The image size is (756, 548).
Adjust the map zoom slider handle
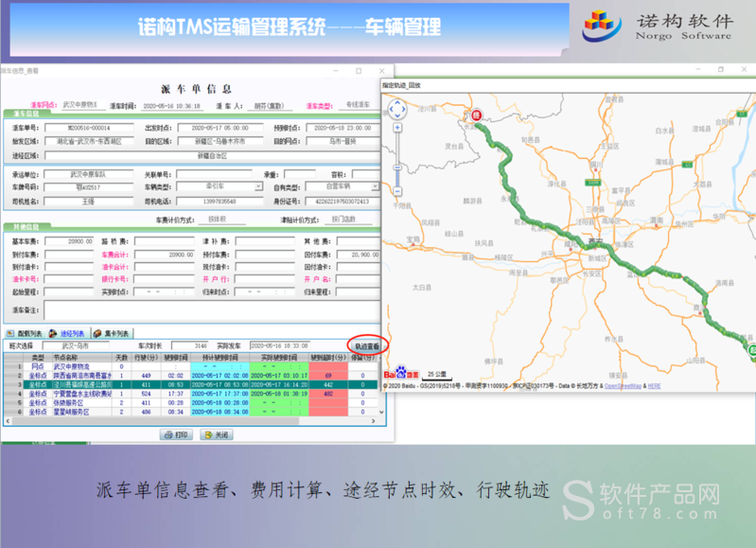tap(397, 168)
